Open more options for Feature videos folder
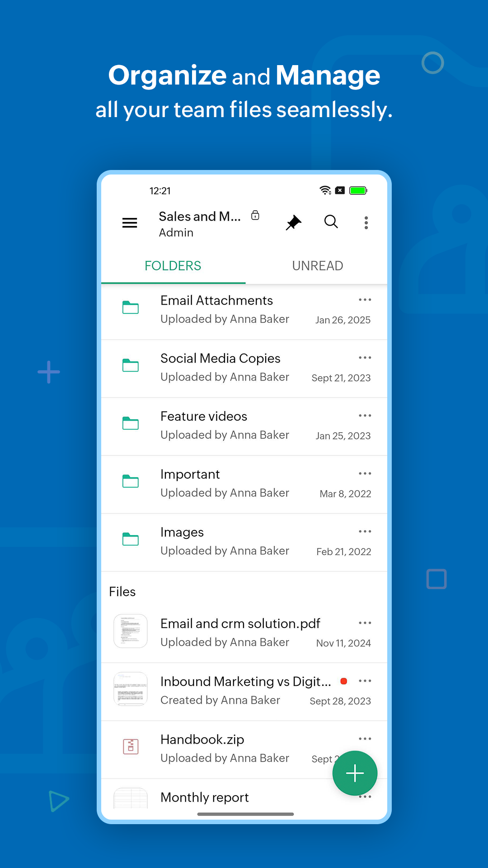This screenshot has width=488, height=868. click(365, 415)
